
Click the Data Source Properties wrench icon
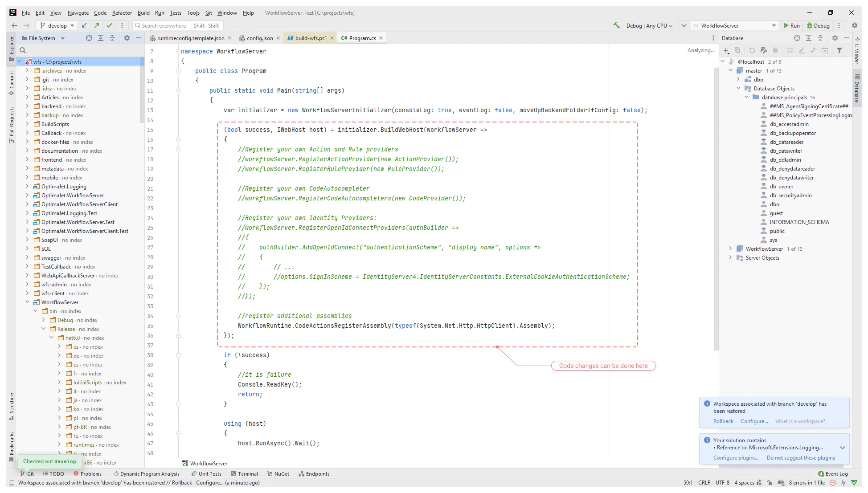pos(763,50)
